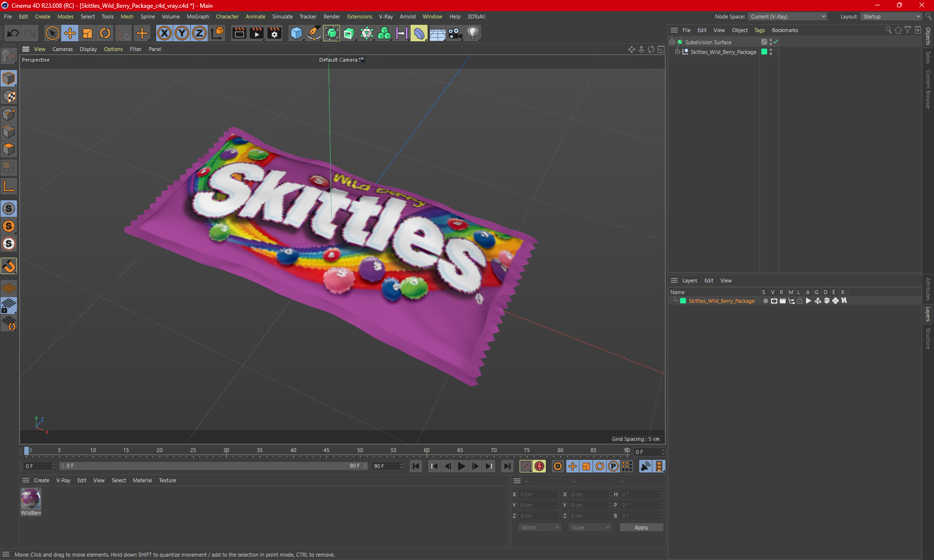Toggle Enable Snap

(9, 266)
